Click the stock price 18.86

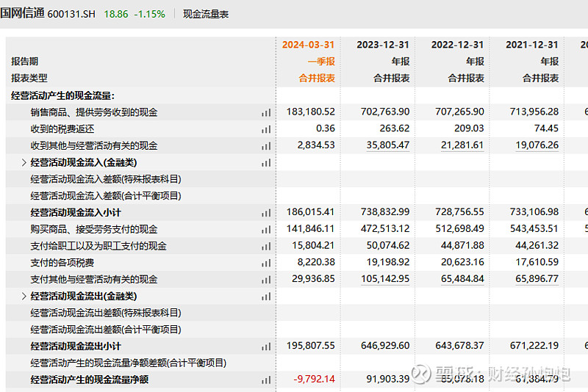[x=116, y=14]
